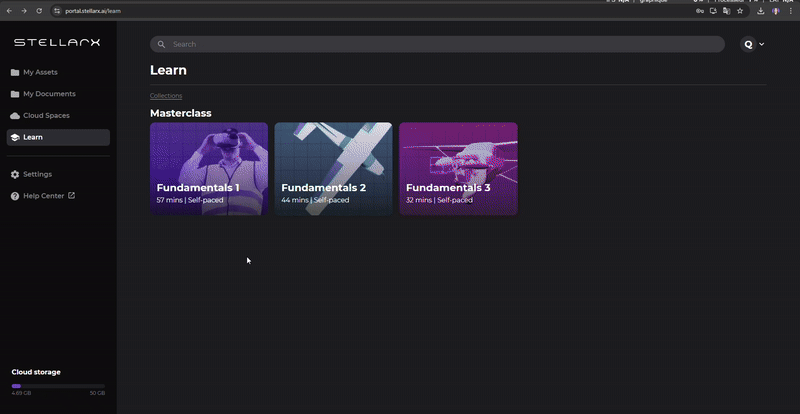
Task: Open the Fundamentals 1 course card
Action: click(209, 168)
